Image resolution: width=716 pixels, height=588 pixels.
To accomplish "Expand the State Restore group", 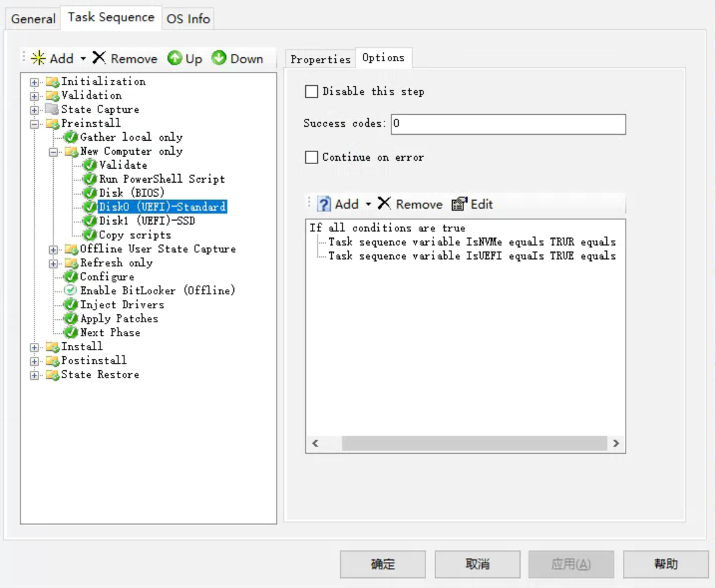I will pyautogui.click(x=35, y=375).
